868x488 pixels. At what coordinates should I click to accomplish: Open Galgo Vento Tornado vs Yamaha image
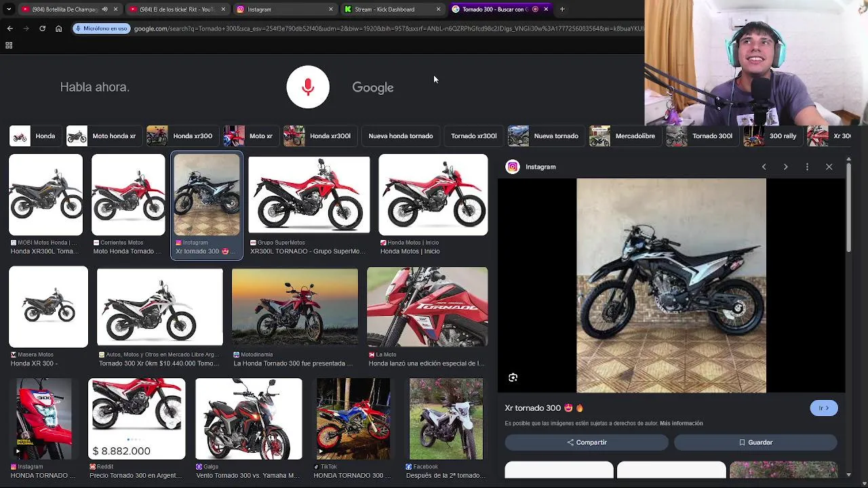click(249, 419)
